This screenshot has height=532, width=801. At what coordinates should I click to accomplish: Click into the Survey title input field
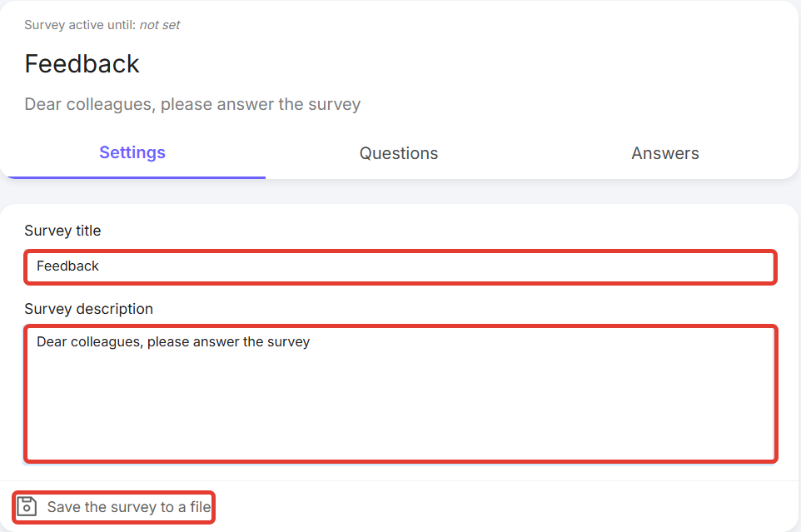point(400,266)
